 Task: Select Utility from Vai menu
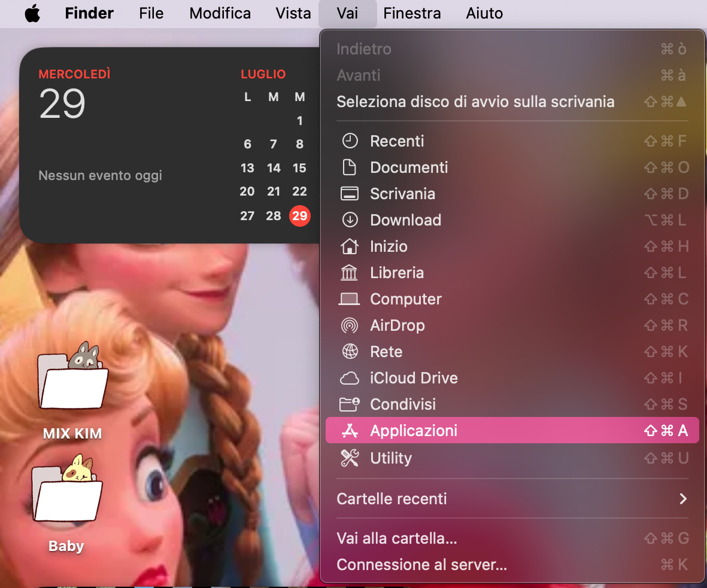512,458
